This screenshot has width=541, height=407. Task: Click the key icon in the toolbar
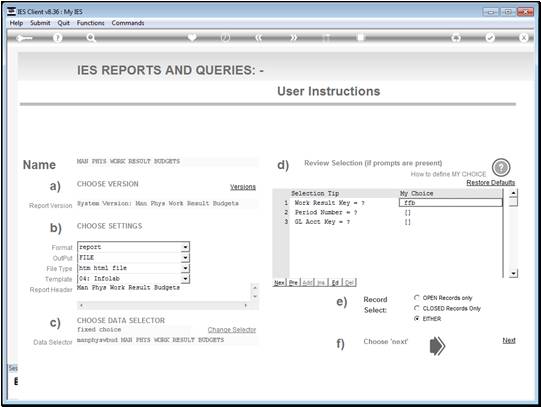point(24,38)
